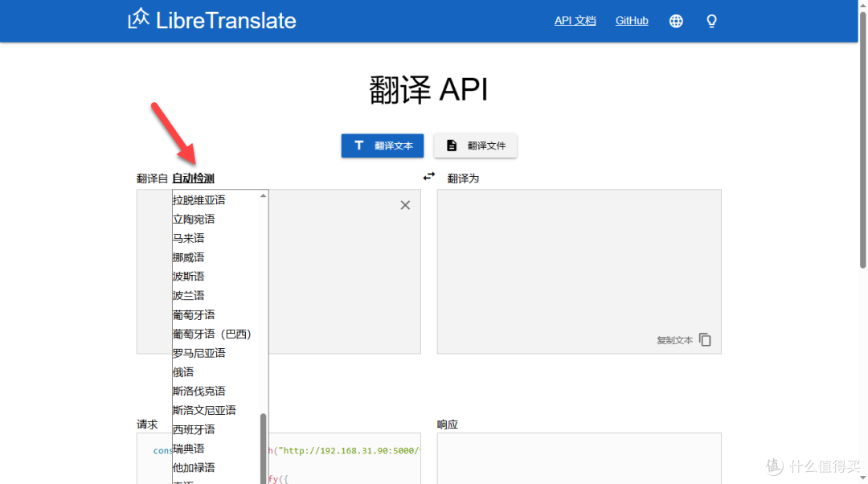The width and height of the screenshot is (868, 484).
Task: Open the language globe icon
Action: 676,21
